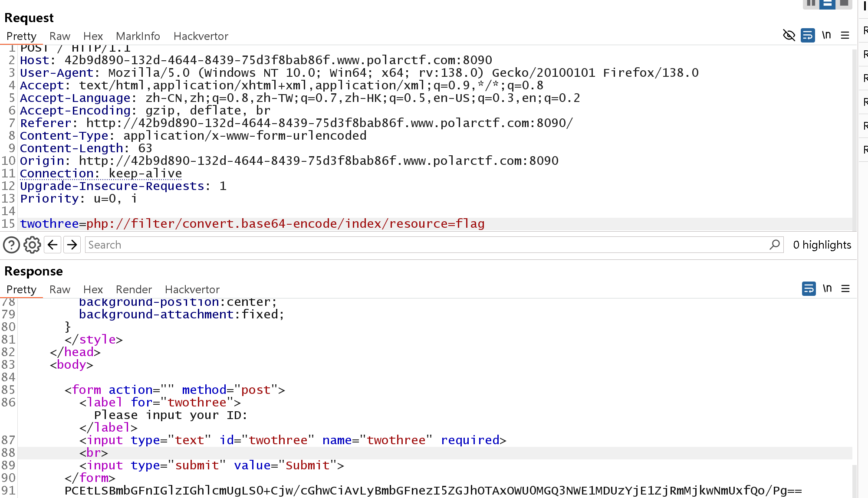Open the Hex tab in Request
The image size is (868, 498).
(x=93, y=36)
